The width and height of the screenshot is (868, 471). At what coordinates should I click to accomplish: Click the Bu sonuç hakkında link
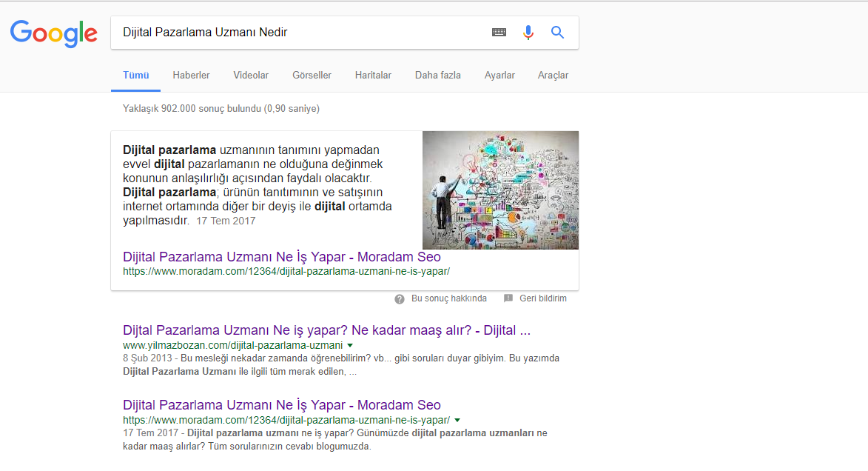(449, 298)
